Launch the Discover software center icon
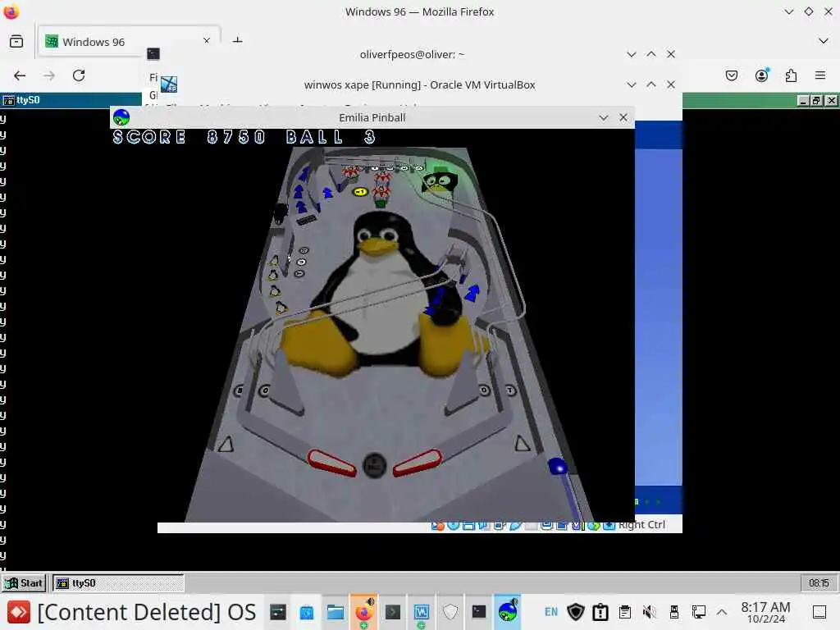Screen dimensions: 840x630 [307, 612]
